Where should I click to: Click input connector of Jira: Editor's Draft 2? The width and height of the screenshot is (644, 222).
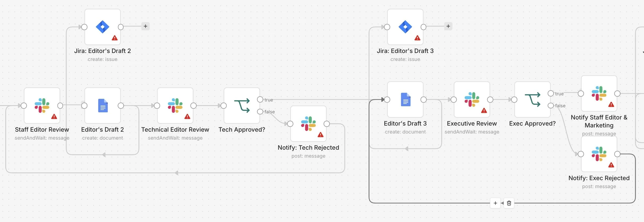[84, 27]
